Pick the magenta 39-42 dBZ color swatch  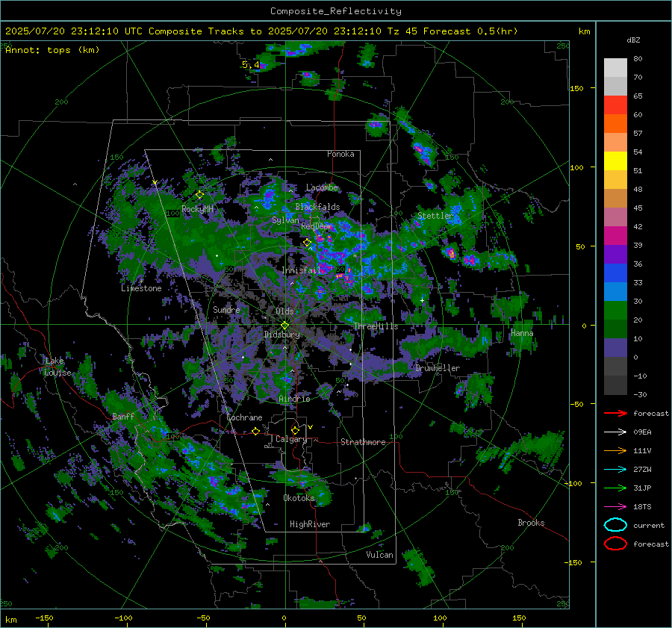click(615, 236)
